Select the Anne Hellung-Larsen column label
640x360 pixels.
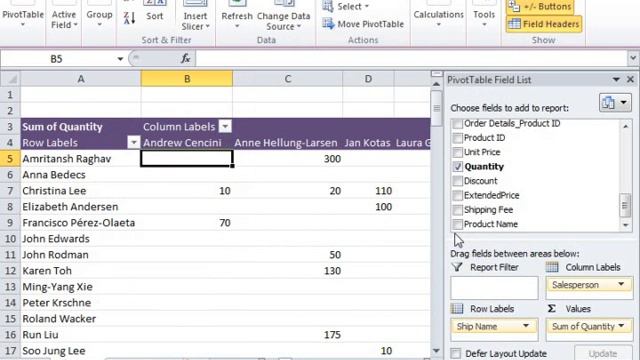tap(288, 143)
